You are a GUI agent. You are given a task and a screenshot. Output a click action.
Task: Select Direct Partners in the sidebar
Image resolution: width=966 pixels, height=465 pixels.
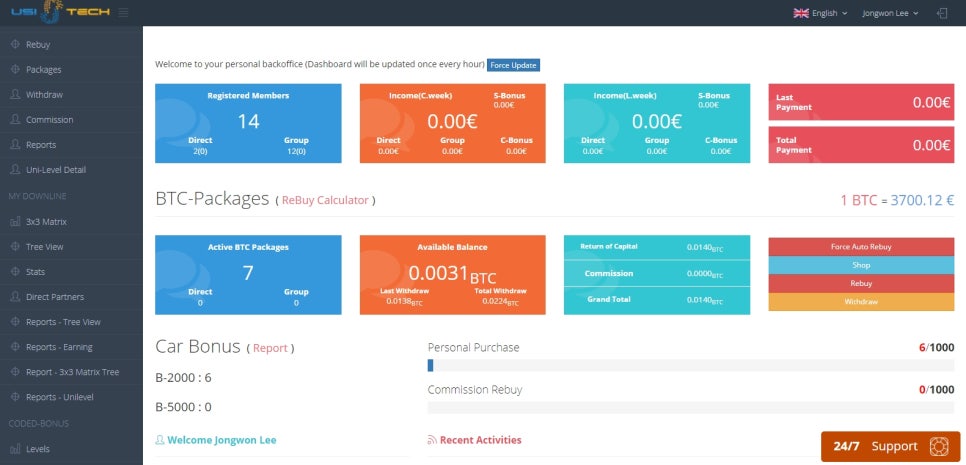71,297
